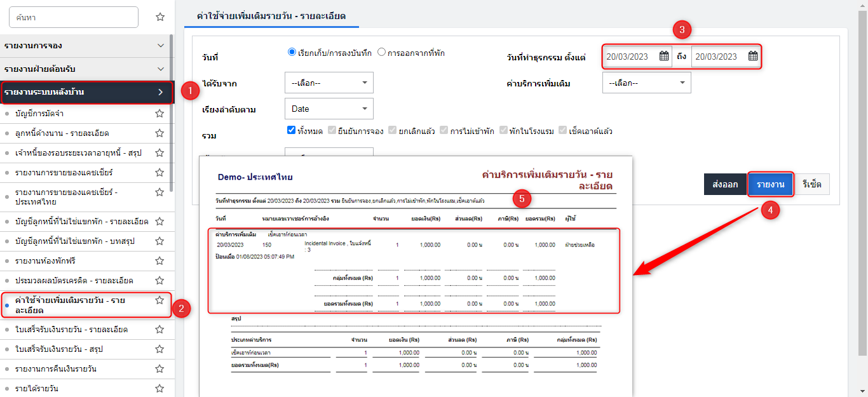868x397 pixels.
Task: Click the report preview image
Action: [x=416, y=276]
